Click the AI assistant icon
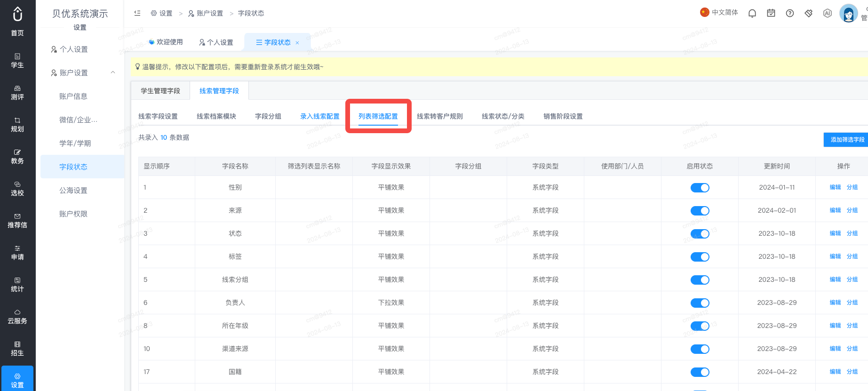Screen dimensions: 868x391 pos(828,13)
